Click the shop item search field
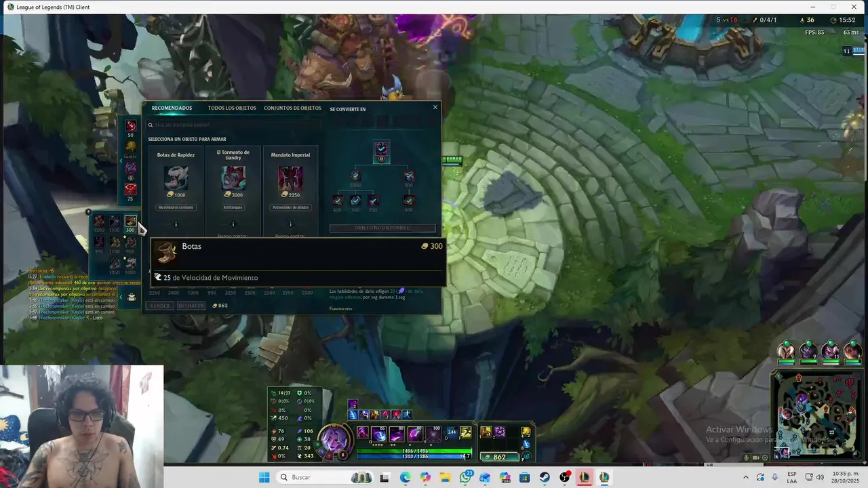The height and width of the screenshot is (488, 868). (234, 125)
